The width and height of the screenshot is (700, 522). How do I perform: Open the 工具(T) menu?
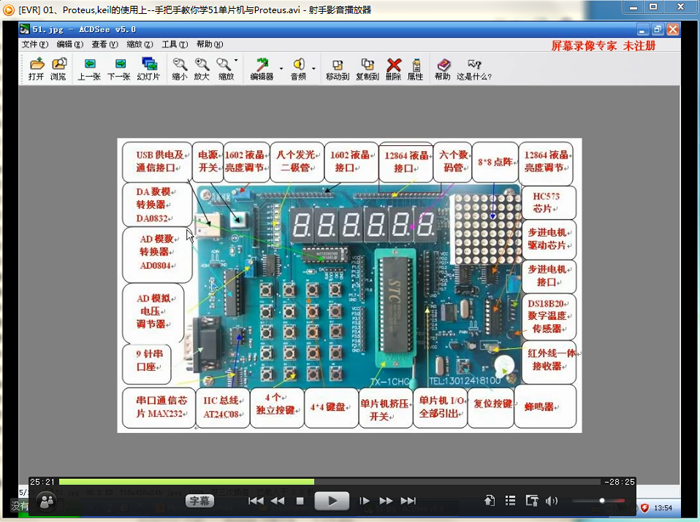tap(175, 44)
